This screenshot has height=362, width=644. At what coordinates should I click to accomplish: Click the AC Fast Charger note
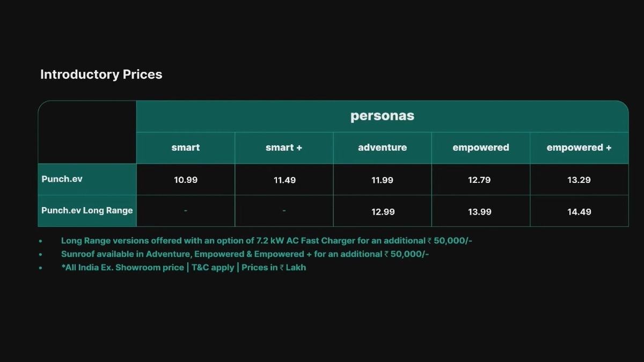[266, 241]
